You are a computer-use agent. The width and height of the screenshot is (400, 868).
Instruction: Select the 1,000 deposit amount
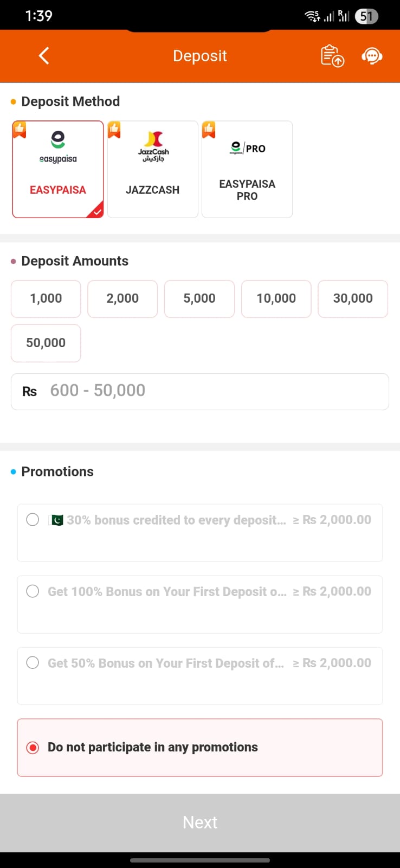[x=46, y=298]
